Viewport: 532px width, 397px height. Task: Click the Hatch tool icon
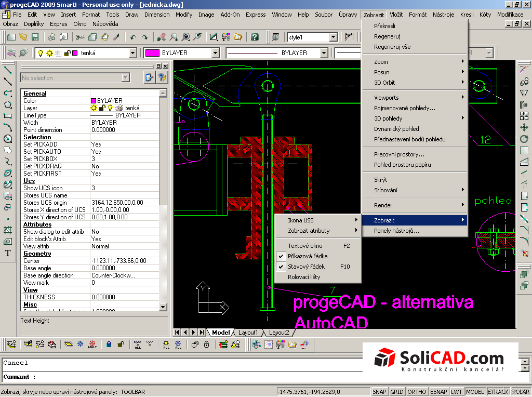click(8, 230)
